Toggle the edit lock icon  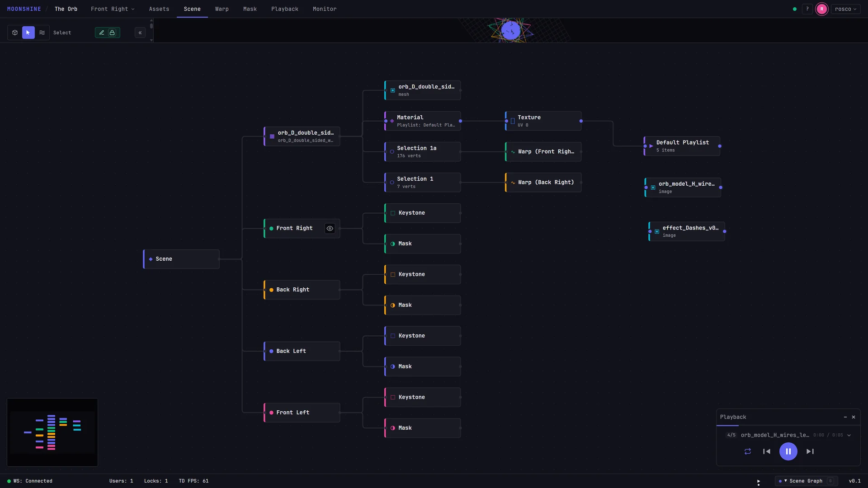pos(112,33)
